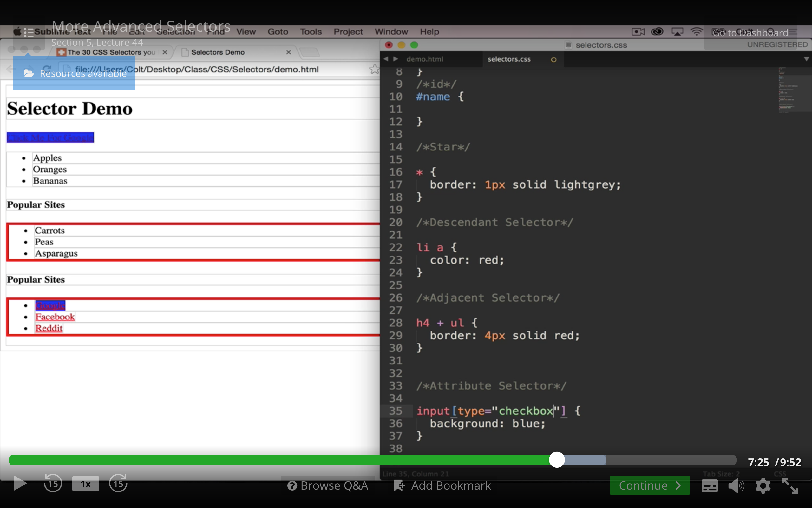Click the Wi-Fi icon in the menu bar

click(697, 31)
